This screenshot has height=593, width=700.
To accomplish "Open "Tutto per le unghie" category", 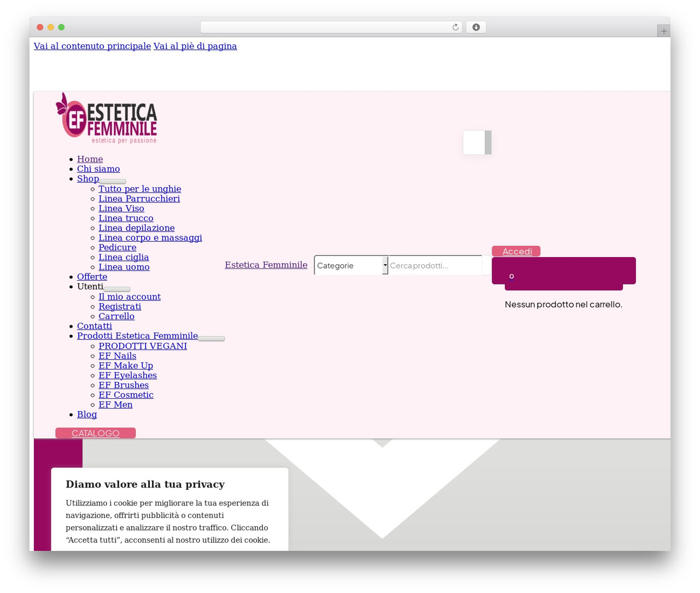I will pyautogui.click(x=140, y=189).
